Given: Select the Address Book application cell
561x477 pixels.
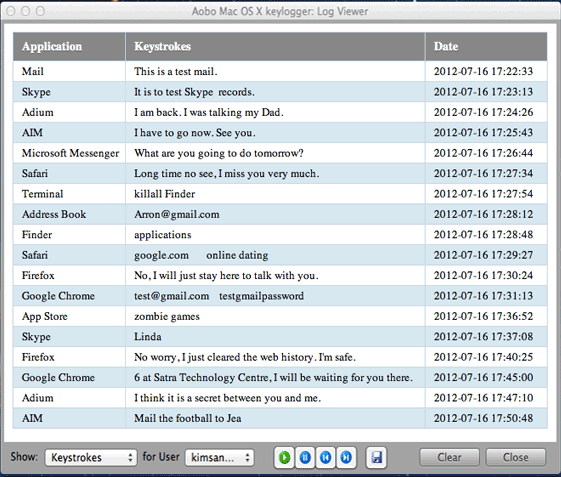Looking at the screenshot, I should (x=69, y=214).
